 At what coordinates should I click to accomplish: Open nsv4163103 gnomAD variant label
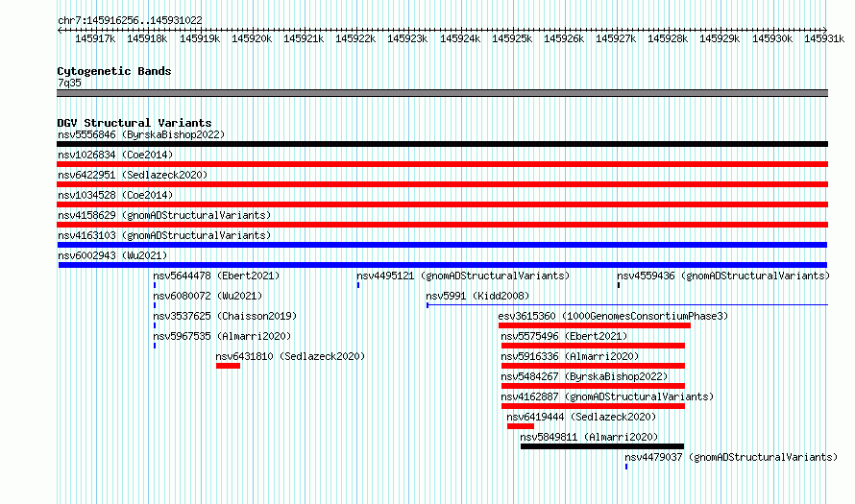coord(164,235)
